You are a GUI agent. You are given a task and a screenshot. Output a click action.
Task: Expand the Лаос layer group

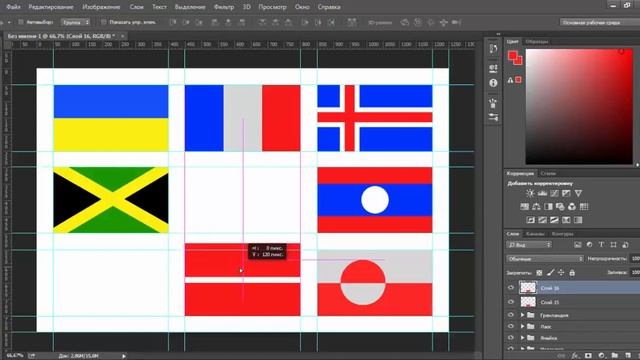(x=522, y=327)
